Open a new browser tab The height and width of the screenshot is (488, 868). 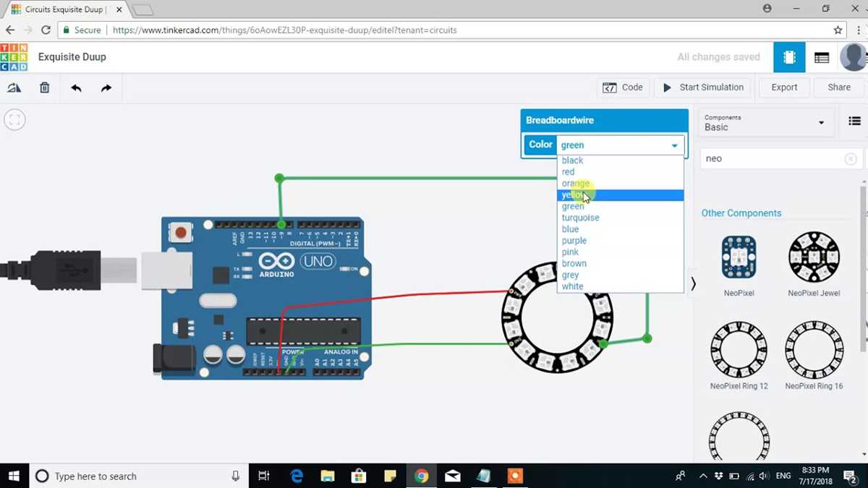pyautogui.click(x=142, y=10)
